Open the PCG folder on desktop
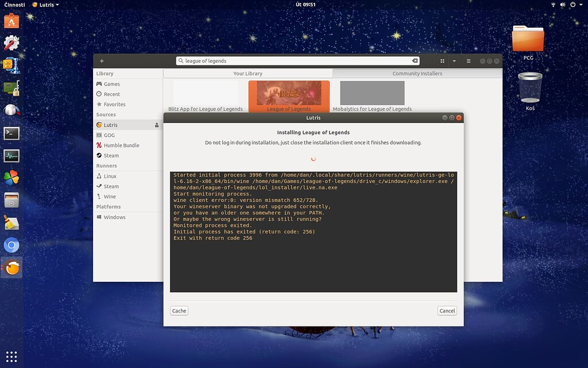 [528, 39]
